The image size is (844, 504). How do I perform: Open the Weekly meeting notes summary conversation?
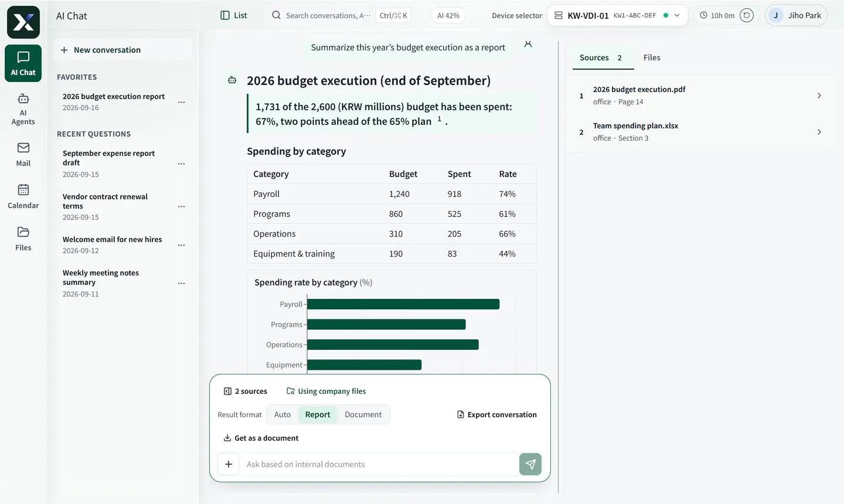coord(117,283)
